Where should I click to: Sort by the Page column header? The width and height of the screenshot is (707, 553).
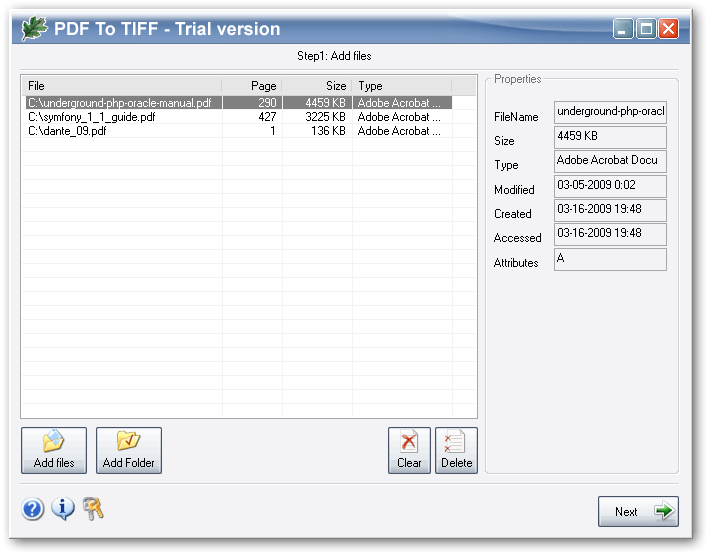252,86
